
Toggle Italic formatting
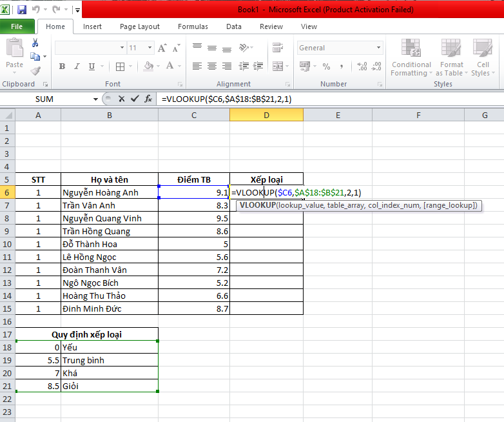(77, 66)
